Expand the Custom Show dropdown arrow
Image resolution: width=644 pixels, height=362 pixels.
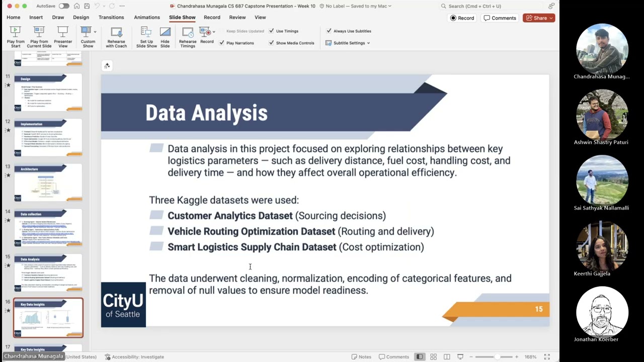pos(95,32)
